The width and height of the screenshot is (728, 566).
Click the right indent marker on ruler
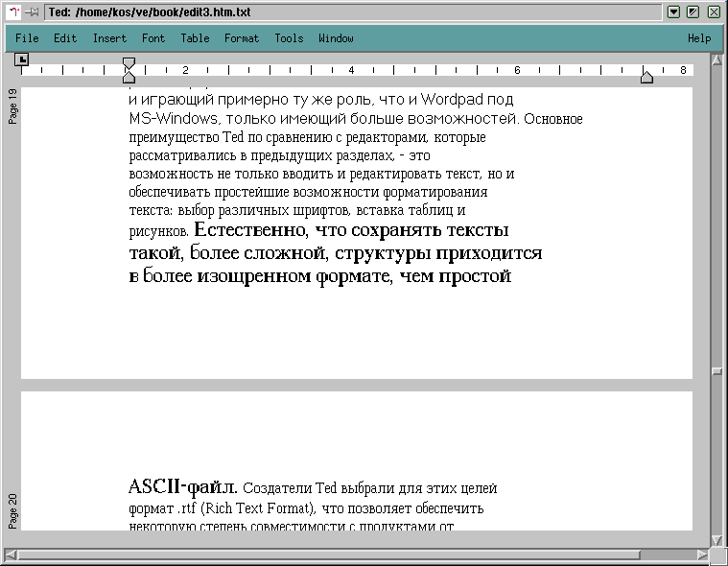(x=646, y=77)
